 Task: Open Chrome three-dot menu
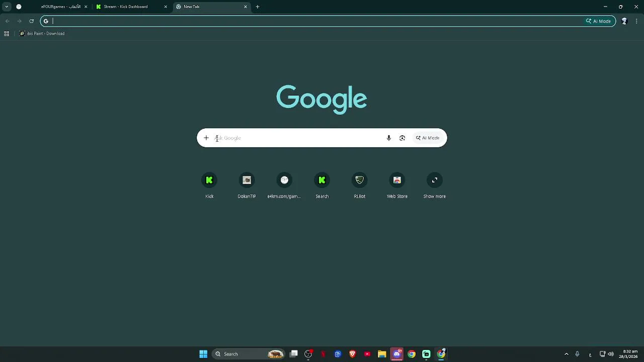tap(637, 21)
